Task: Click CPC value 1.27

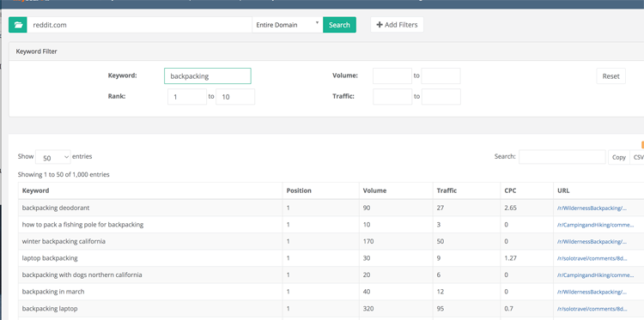Action: pos(511,258)
